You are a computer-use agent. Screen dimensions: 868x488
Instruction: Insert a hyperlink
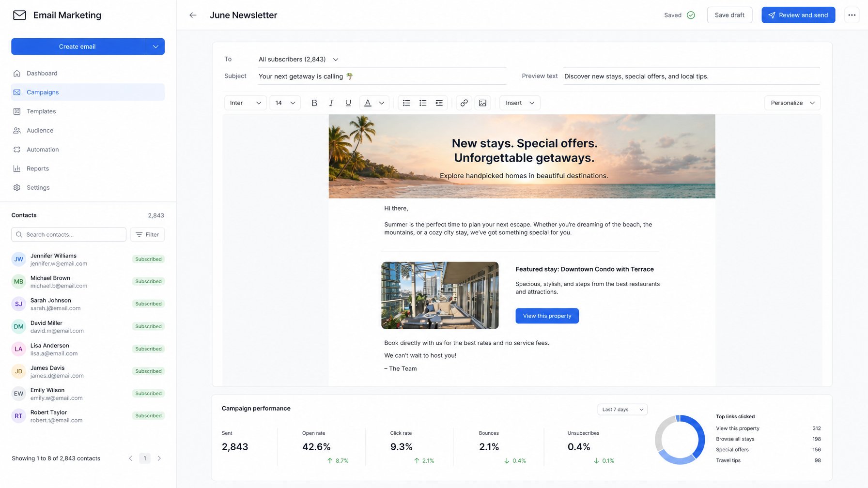(464, 103)
